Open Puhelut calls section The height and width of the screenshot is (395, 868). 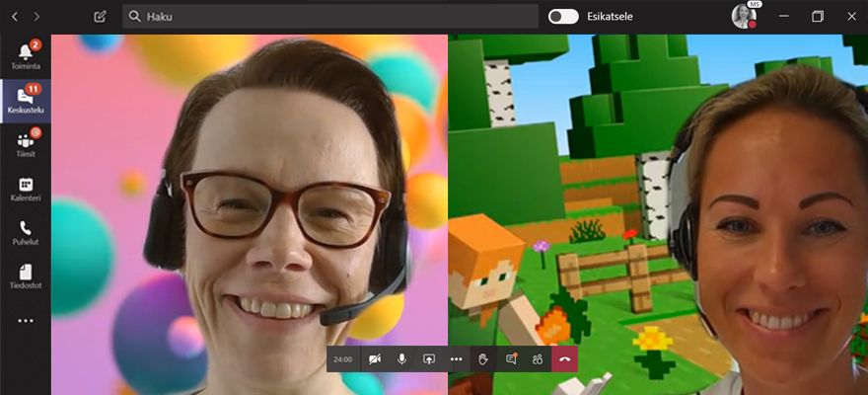coord(26,233)
